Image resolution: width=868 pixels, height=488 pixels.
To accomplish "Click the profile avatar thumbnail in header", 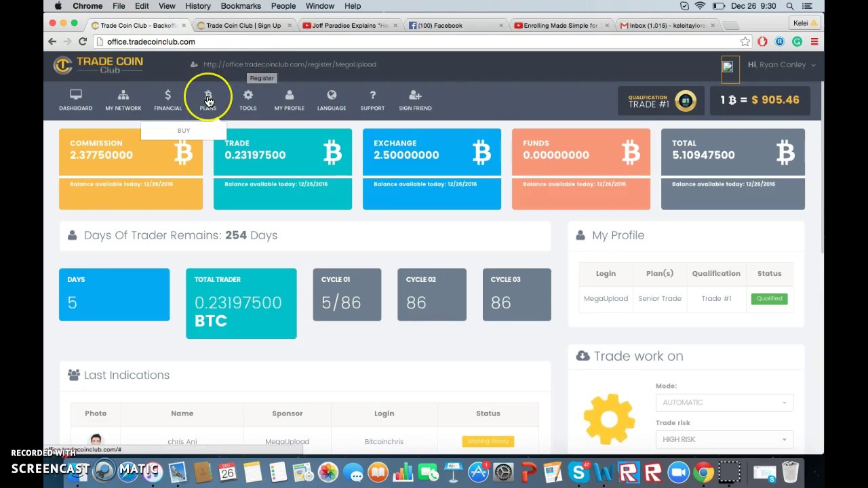I will (x=730, y=68).
